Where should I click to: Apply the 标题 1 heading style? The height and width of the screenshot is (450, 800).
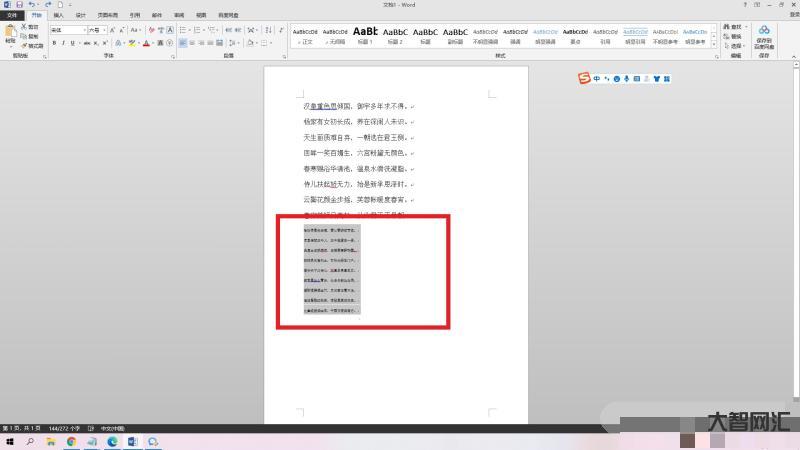click(x=365, y=35)
